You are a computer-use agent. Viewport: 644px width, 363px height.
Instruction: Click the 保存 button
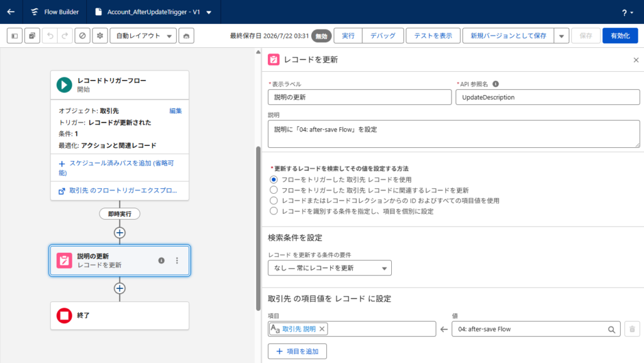pos(586,36)
